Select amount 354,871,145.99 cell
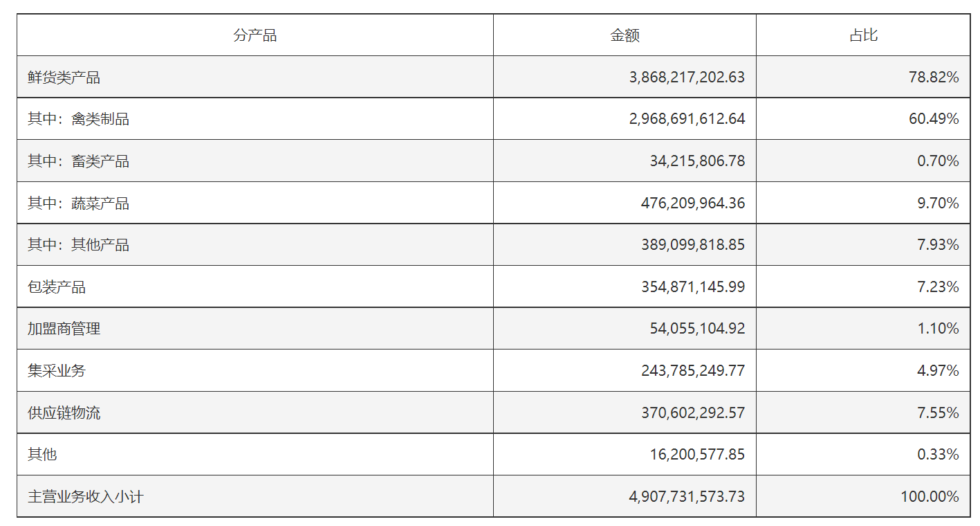Viewport: 980px width, 526px height. click(625, 287)
